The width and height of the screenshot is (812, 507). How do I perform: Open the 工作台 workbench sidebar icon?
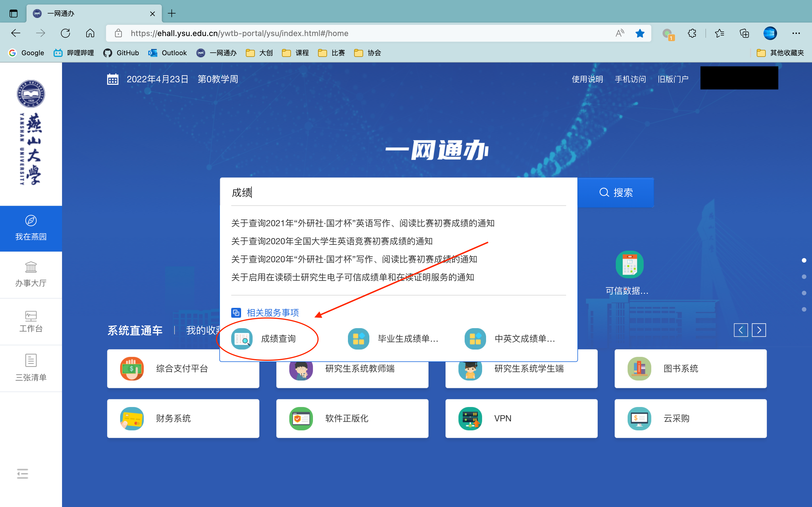click(x=30, y=322)
